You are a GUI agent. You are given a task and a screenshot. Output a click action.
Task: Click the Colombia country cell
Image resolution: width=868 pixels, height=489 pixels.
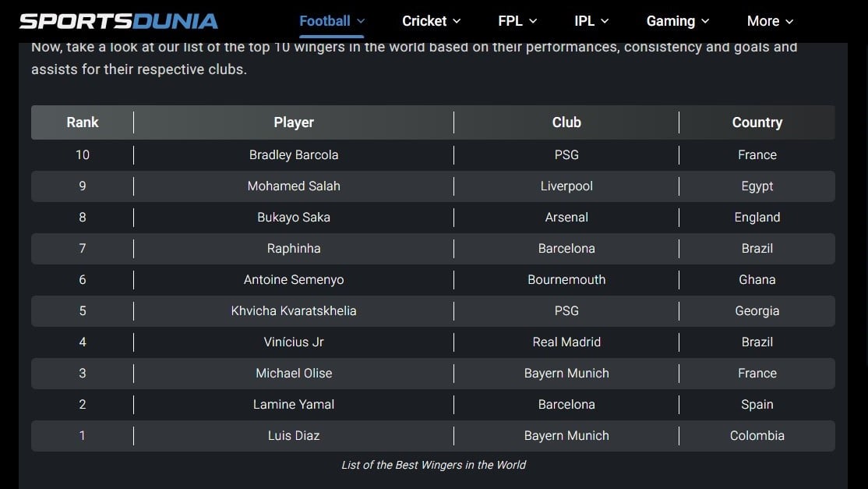coord(757,436)
